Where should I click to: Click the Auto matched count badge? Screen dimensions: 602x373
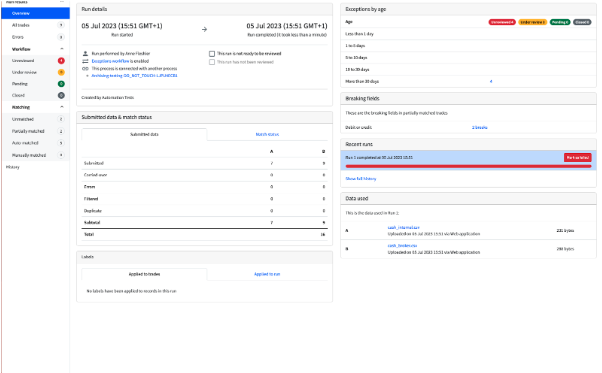(x=61, y=143)
